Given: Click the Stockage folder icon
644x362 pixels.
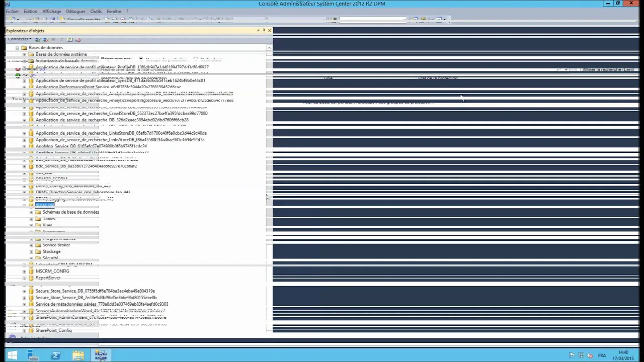Looking at the screenshot, I should 38,252.
